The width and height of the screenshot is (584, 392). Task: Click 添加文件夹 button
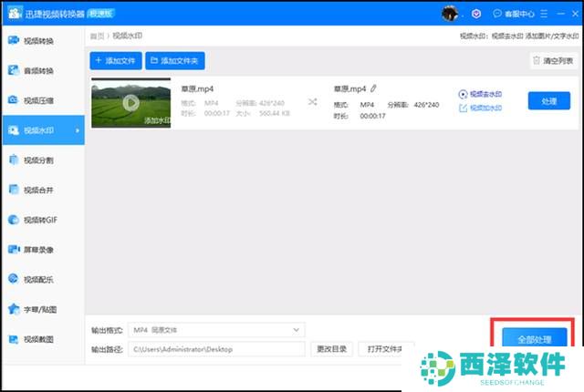[175, 60]
